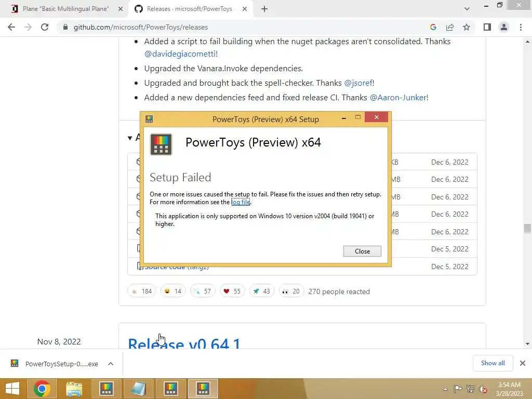The height and width of the screenshot is (399, 532).
Task: Open @jsoref profile link
Action: tap(358, 83)
